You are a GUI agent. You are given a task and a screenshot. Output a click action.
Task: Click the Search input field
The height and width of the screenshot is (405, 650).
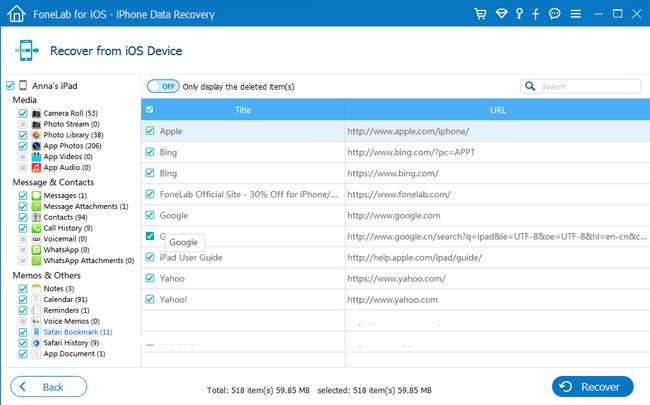click(x=580, y=86)
